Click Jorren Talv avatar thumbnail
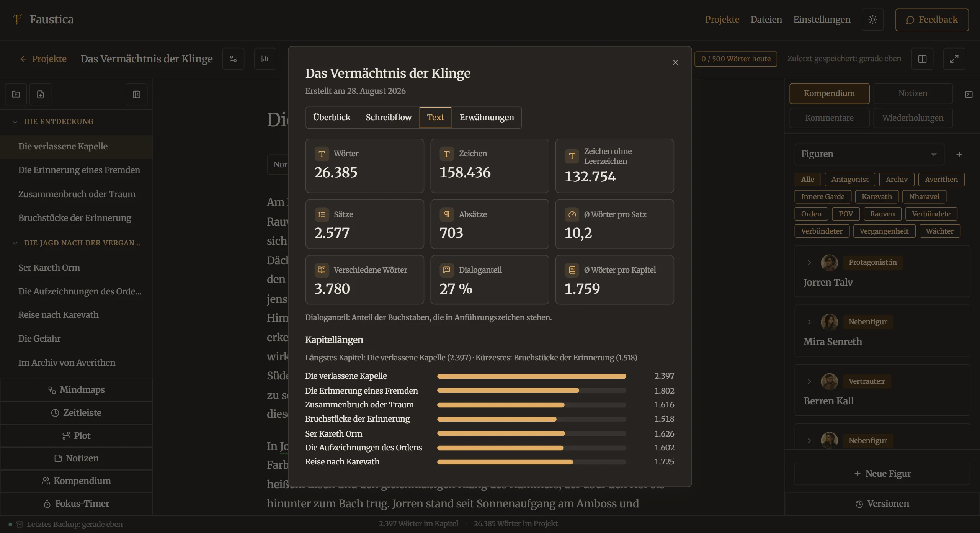This screenshot has height=533, width=980. click(829, 262)
